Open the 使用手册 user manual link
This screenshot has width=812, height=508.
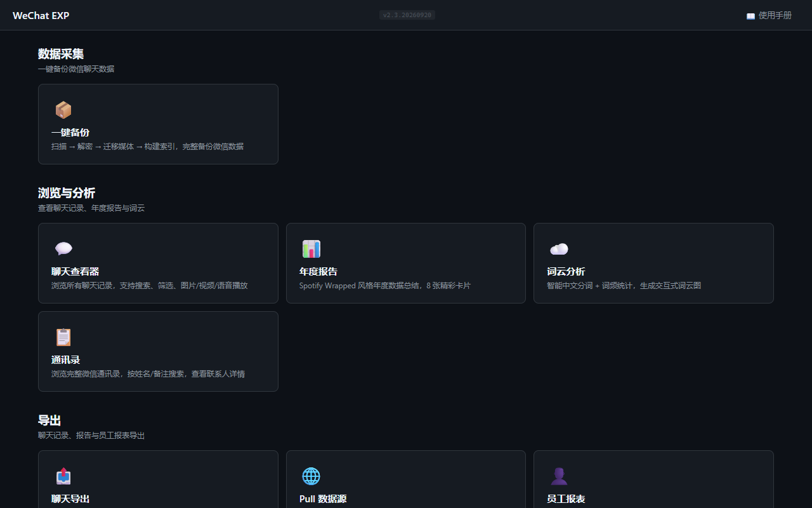(x=769, y=15)
